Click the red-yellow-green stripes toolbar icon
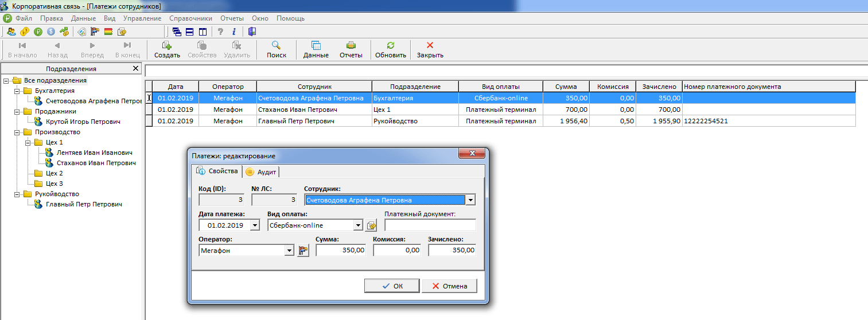This screenshot has width=868, height=320. point(108,32)
